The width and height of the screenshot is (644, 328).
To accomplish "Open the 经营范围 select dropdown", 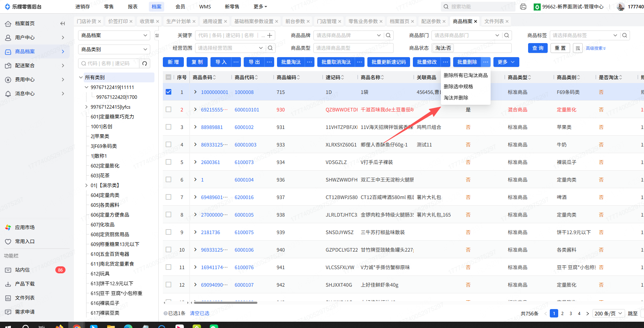I will pyautogui.click(x=230, y=48).
